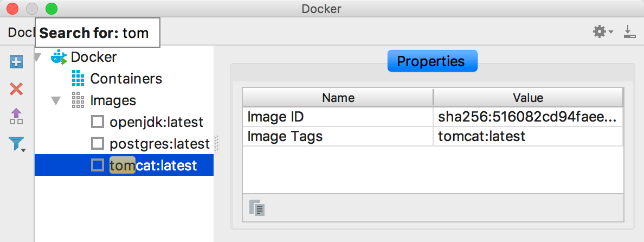Viewport: 644px width, 242px height.
Task: Select the Containers tree item
Action: 126,79
